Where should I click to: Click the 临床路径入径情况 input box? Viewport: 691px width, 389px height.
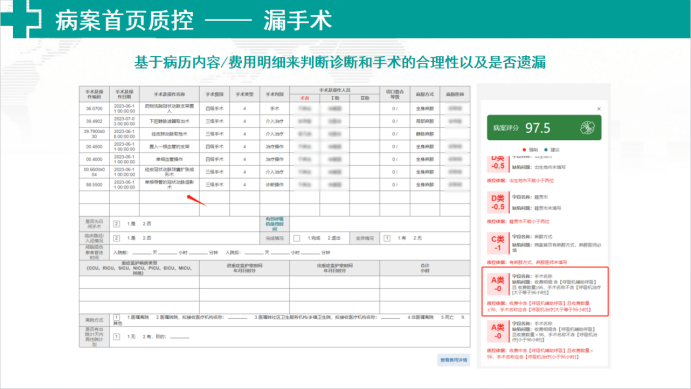click(x=116, y=238)
